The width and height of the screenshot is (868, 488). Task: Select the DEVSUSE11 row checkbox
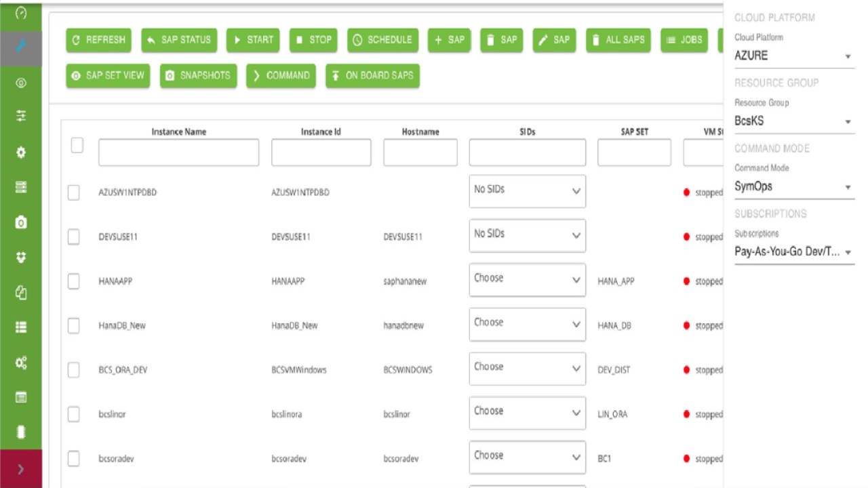pyautogui.click(x=74, y=237)
